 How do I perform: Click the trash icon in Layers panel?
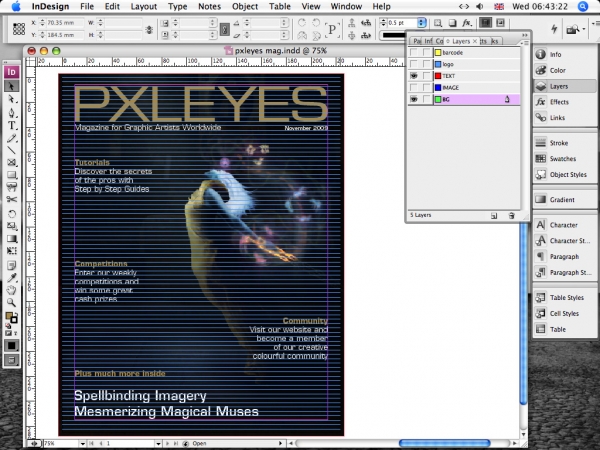pos(512,216)
